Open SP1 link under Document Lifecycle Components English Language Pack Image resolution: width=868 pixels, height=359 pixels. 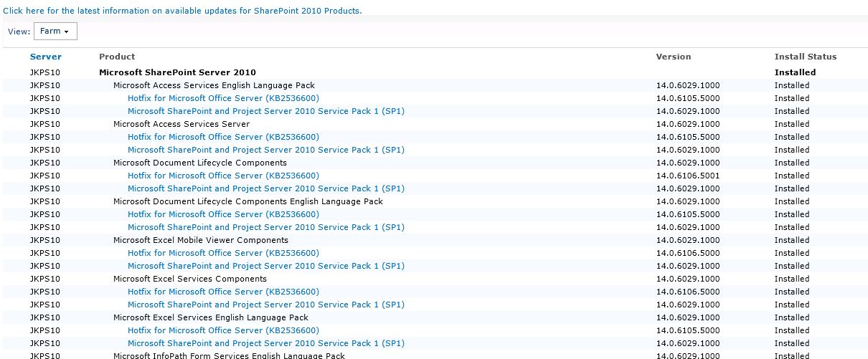[266, 227]
